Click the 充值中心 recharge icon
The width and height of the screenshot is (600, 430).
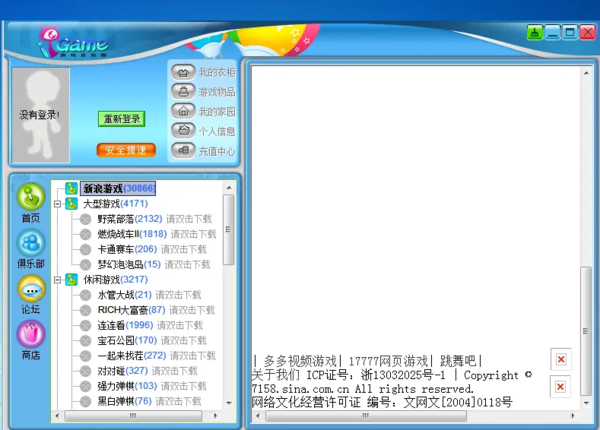coord(183,150)
